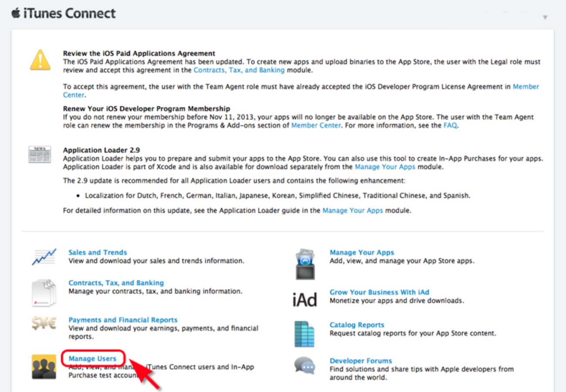Viewport: 566px width, 392px height.
Task: Open the Sales and Trends chart icon
Action: pyautogui.click(x=44, y=257)
